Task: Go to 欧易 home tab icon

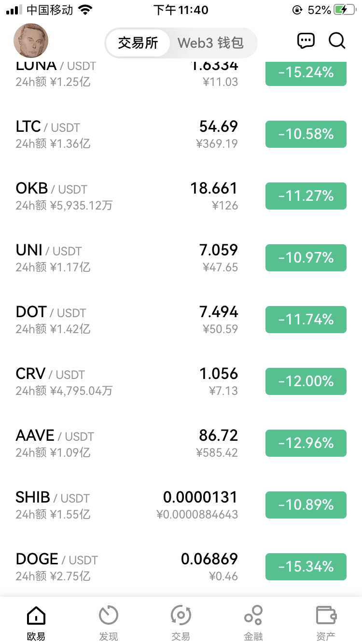Action: (36, 616)
